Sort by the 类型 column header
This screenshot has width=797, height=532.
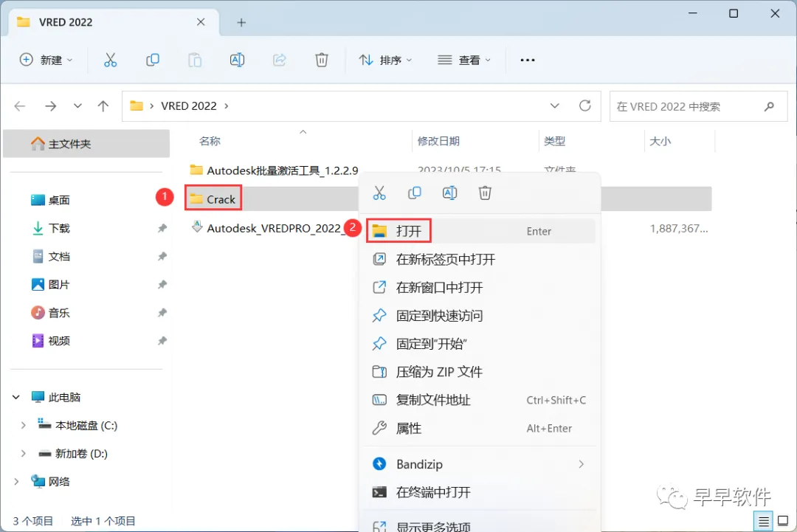pos(554,141)
